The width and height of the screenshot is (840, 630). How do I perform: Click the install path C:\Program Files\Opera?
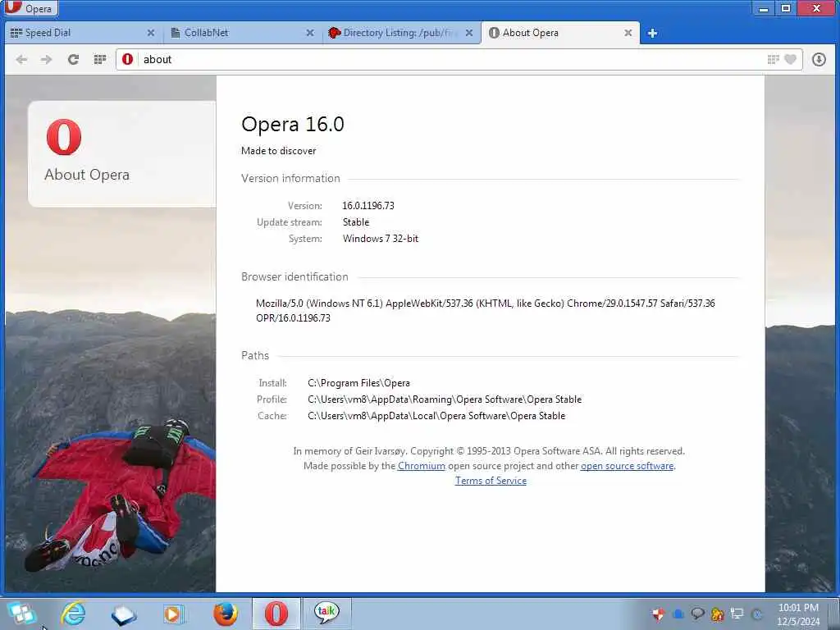click(x=359, y=384)
